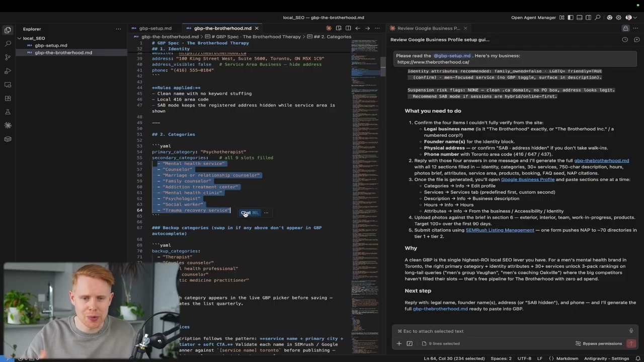644x362 pixels.
Task: Open the Google Business Profile link
Action: pos(527,179)
